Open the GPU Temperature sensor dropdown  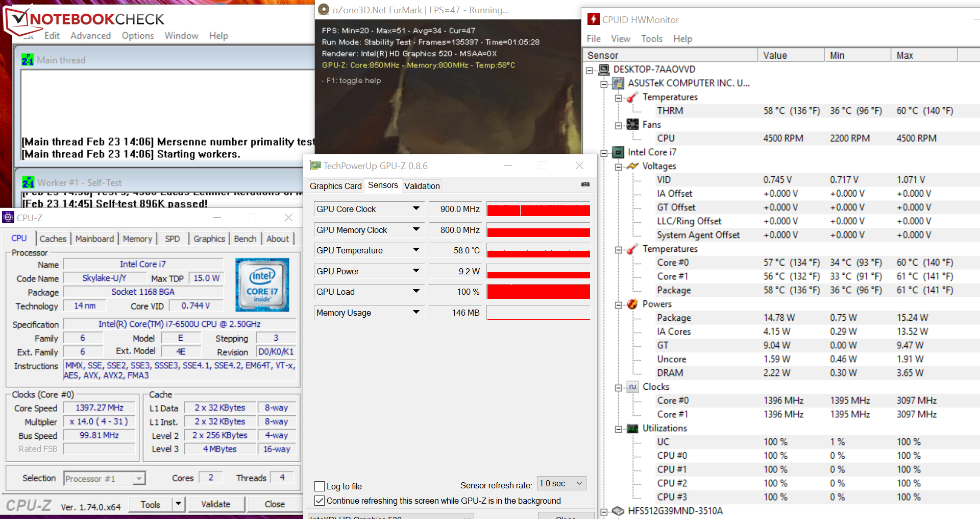coord(416,250)
